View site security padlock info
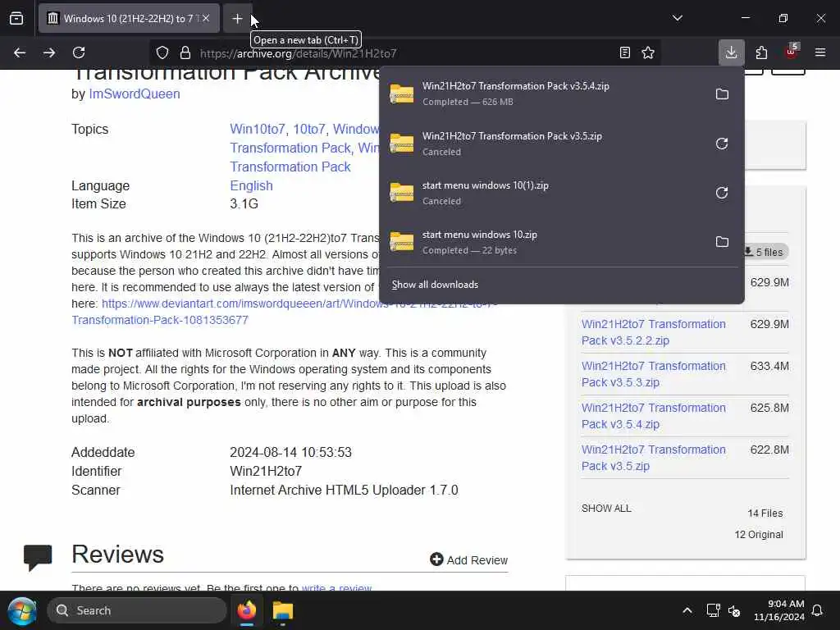 pyautogui.click(x=185, y=52)
